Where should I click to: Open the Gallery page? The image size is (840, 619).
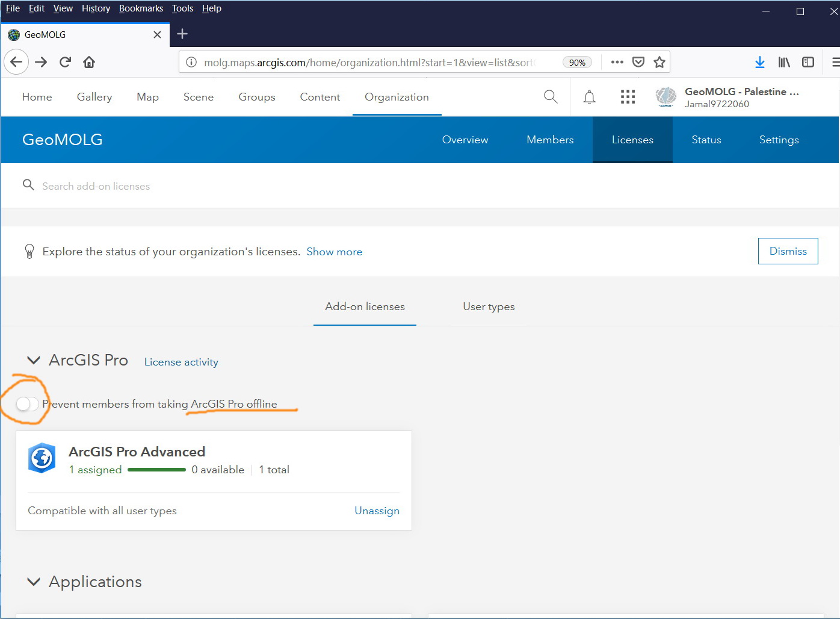(x=94, y=97)
